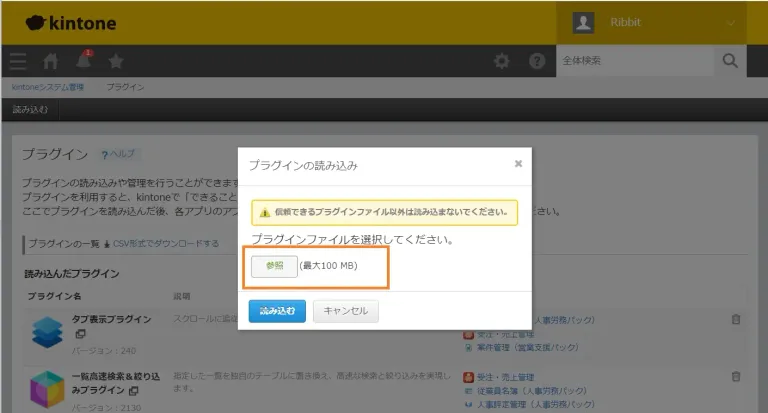Click プラグイン breadcrumb text

125,87
